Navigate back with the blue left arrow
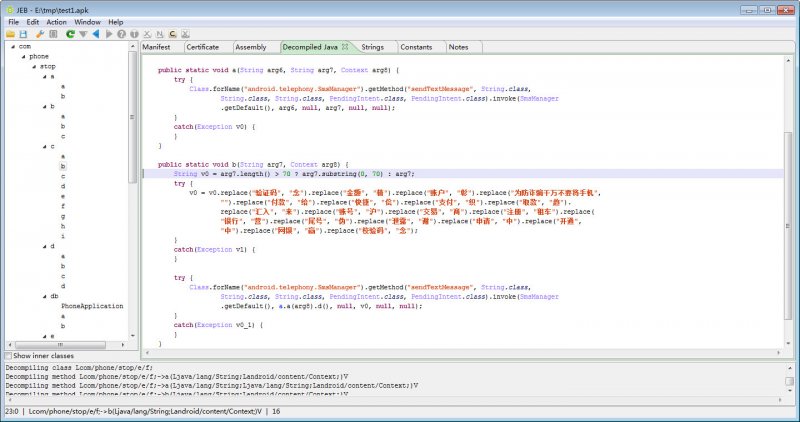This screenshot has height=422, width=800. (96, 34)
